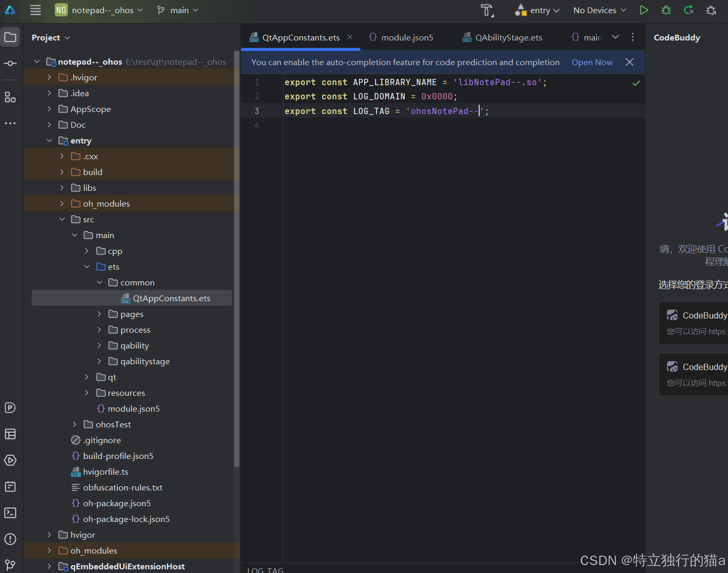Viewport: 728px width, 573px height.
Task: Click the CodeBuddy panel title
Action: click(677, 37)
